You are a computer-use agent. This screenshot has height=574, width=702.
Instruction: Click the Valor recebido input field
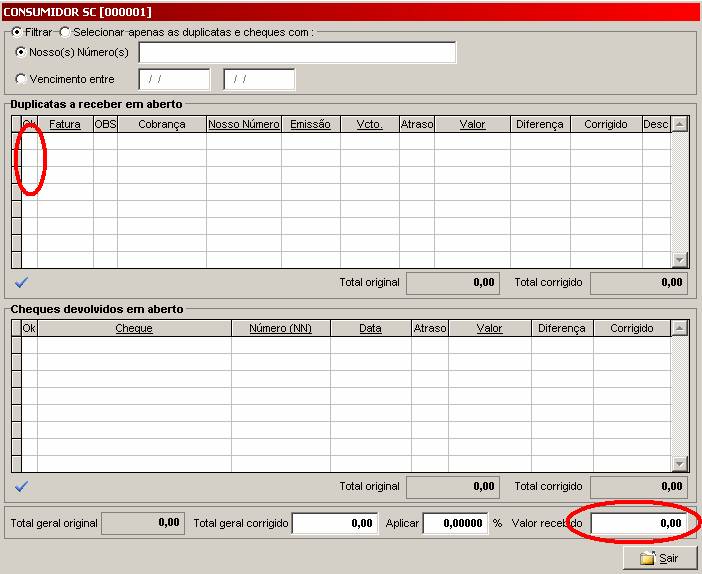tap(638, 523)
